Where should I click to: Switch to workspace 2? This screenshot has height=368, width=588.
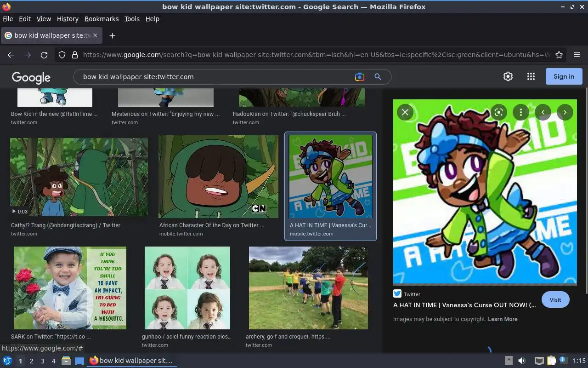click(x=32, y=361)
